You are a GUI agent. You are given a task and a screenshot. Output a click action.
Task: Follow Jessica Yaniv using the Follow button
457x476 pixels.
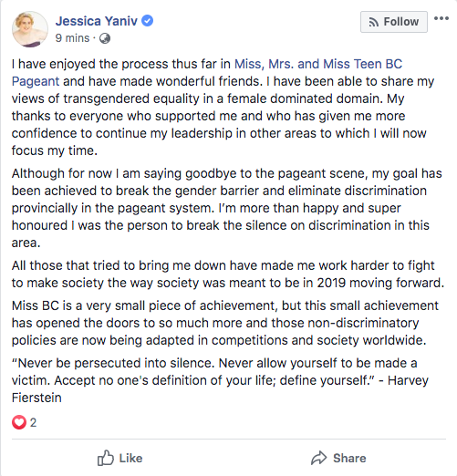(x=394, y=22)
